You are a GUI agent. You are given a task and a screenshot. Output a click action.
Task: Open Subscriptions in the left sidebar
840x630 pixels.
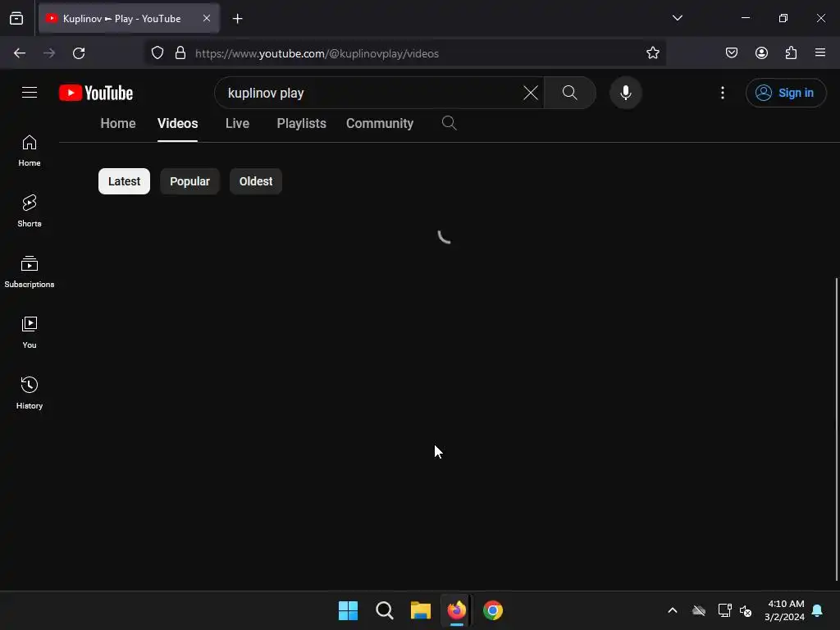click(30, 272)
